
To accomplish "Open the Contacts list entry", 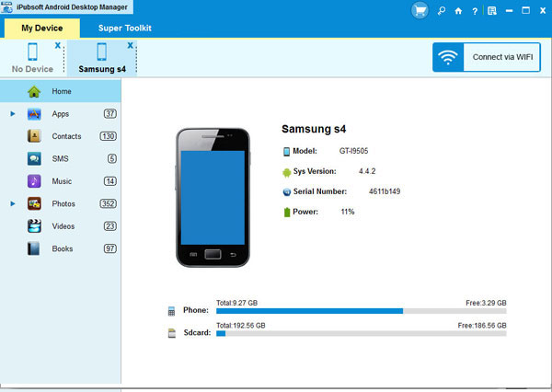I will coord(61,136).
